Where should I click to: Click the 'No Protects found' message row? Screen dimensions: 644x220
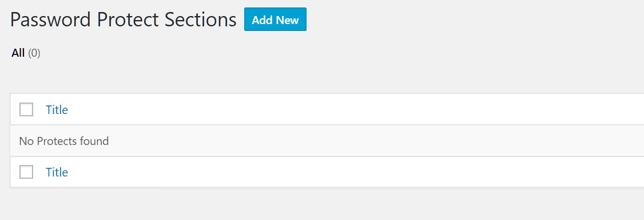(327, 140)
